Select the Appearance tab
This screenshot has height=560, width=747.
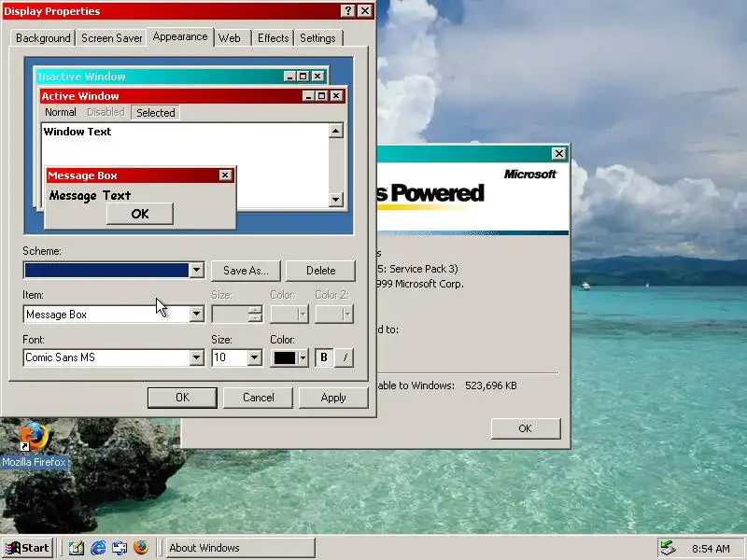[180, 36]
